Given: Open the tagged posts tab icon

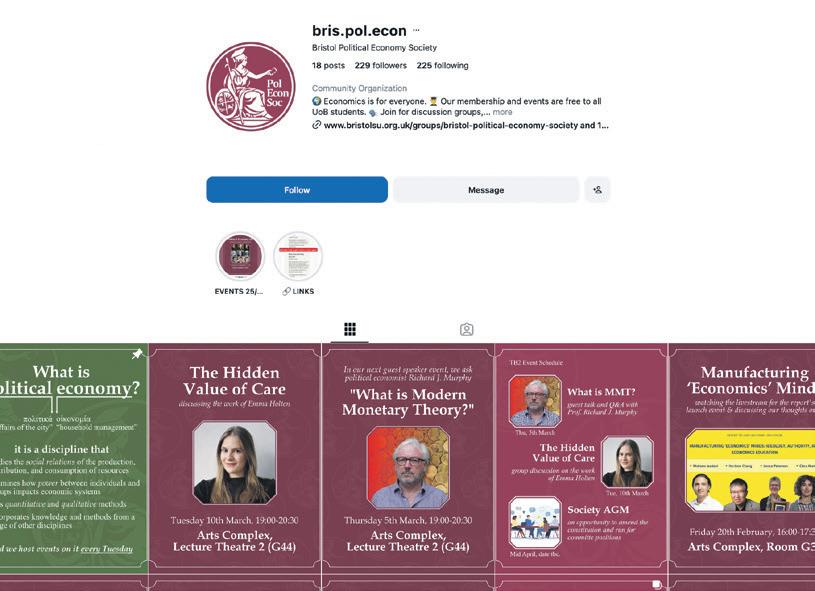Looking at the screenshot, I should pos(466,329).
